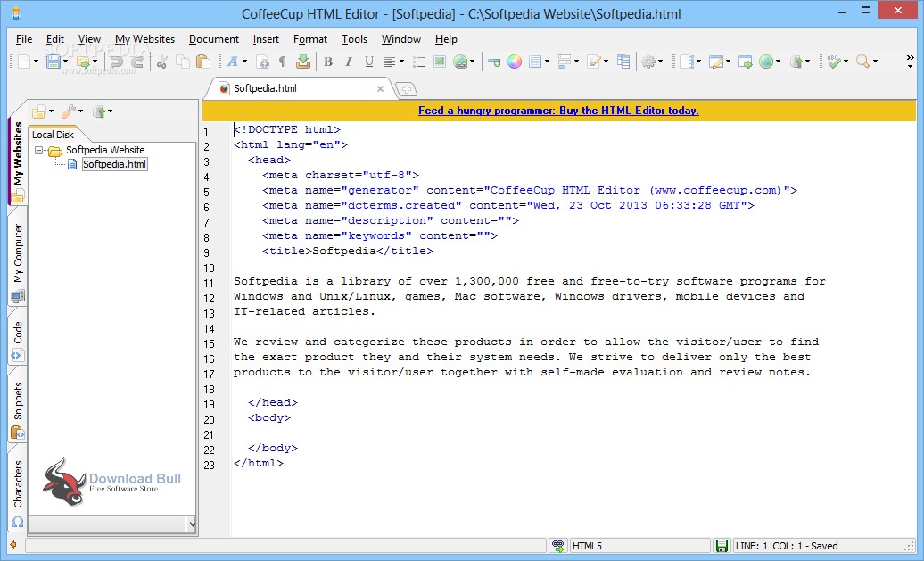Viewport: 924px width, 561px height.
Task: Open the font styling A icon
Action: click(x=233, y=62)
